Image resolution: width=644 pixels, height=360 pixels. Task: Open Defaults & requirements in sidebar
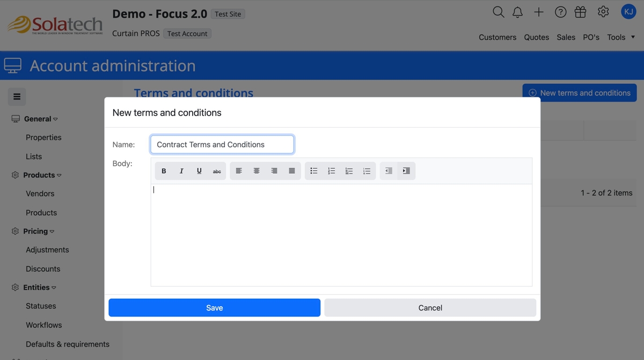coord(68,344)
